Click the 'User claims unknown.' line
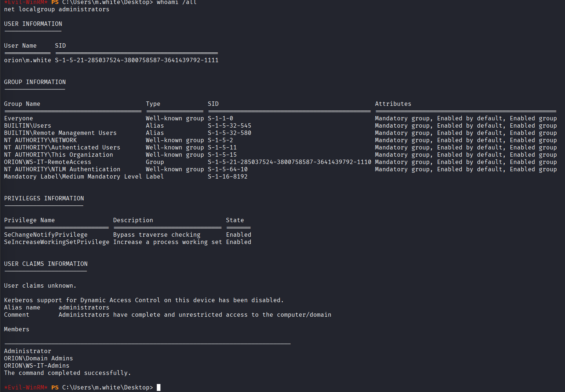The height and width of the screenshot is (392, 565). 40,286
